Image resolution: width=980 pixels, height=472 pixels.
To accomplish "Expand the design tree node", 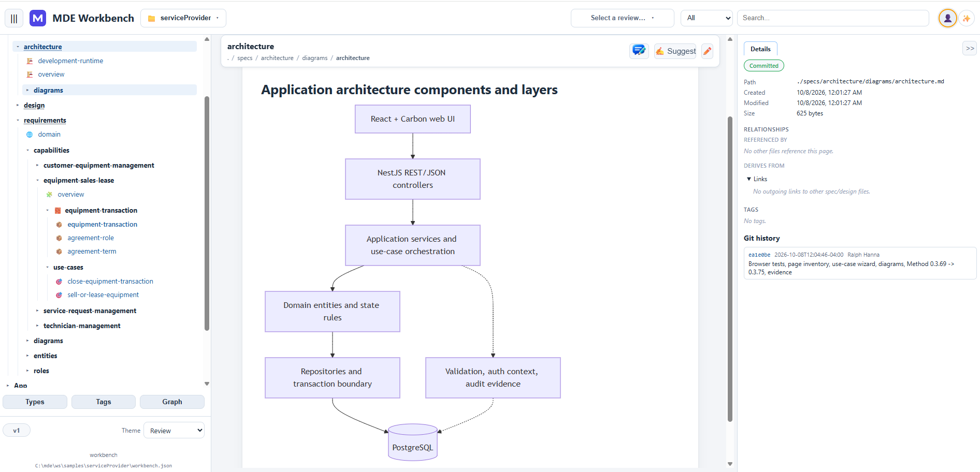I will pos(18,105).
